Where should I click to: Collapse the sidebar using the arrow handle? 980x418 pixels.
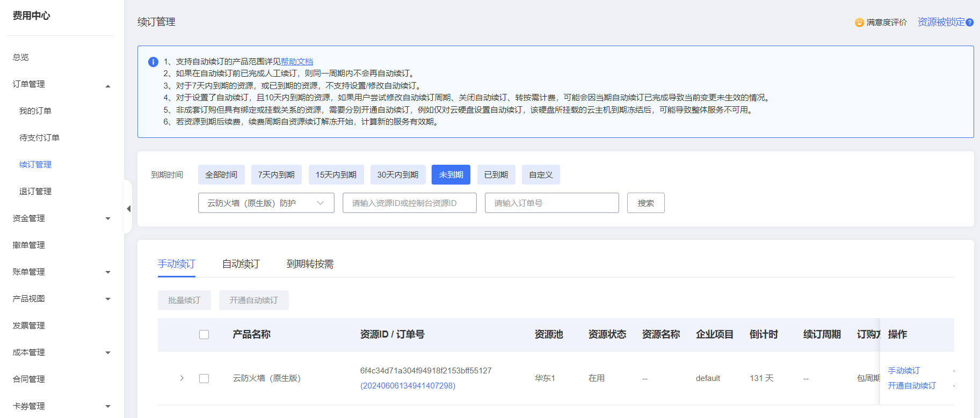click(128, 209)
